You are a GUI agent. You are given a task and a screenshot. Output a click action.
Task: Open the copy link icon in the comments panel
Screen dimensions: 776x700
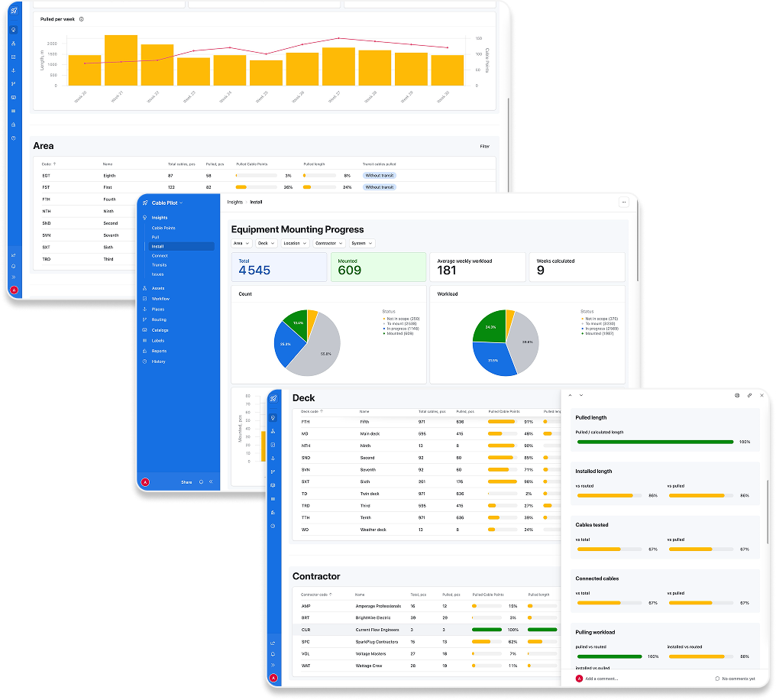click(x=749, y=395)
